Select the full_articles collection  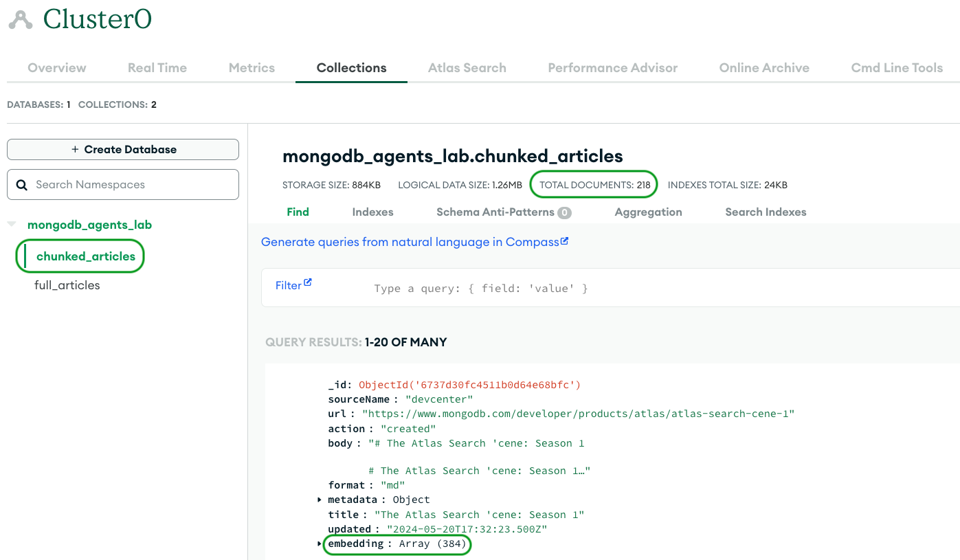pyautogui.click(x=67, y=285)
